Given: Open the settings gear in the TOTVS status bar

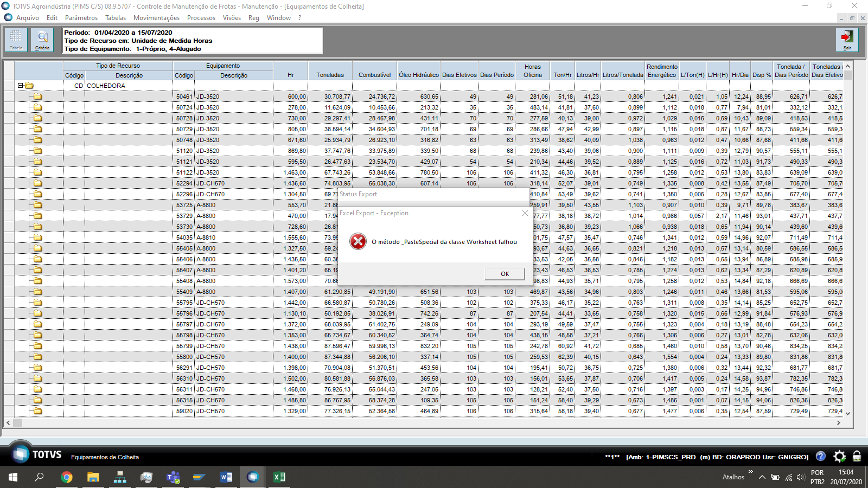Looking at the screenshot, I should [x=839, y=457].
